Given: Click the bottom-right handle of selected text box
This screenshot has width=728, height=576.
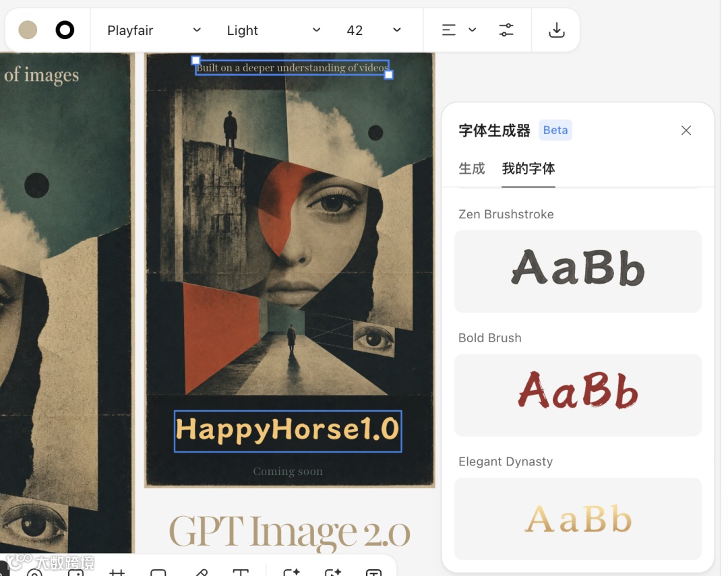Looking at the screenshot, I should tap(389, 75).
